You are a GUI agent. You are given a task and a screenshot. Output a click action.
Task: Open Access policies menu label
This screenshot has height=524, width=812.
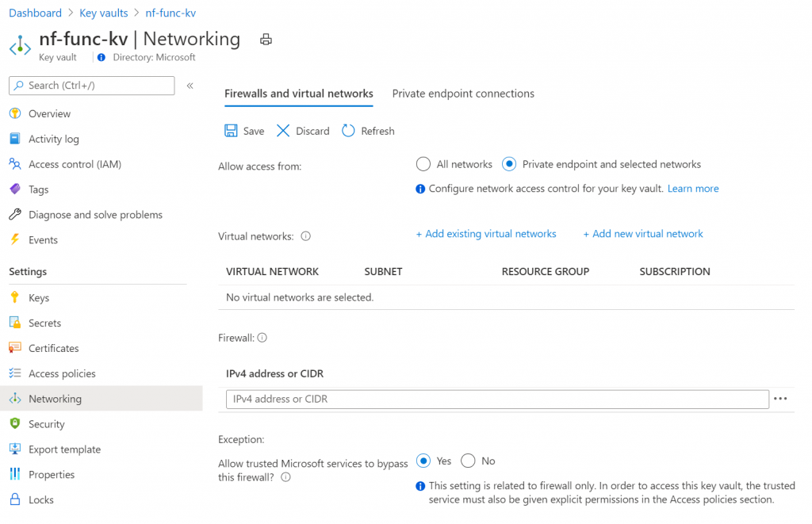click(62, 373)
